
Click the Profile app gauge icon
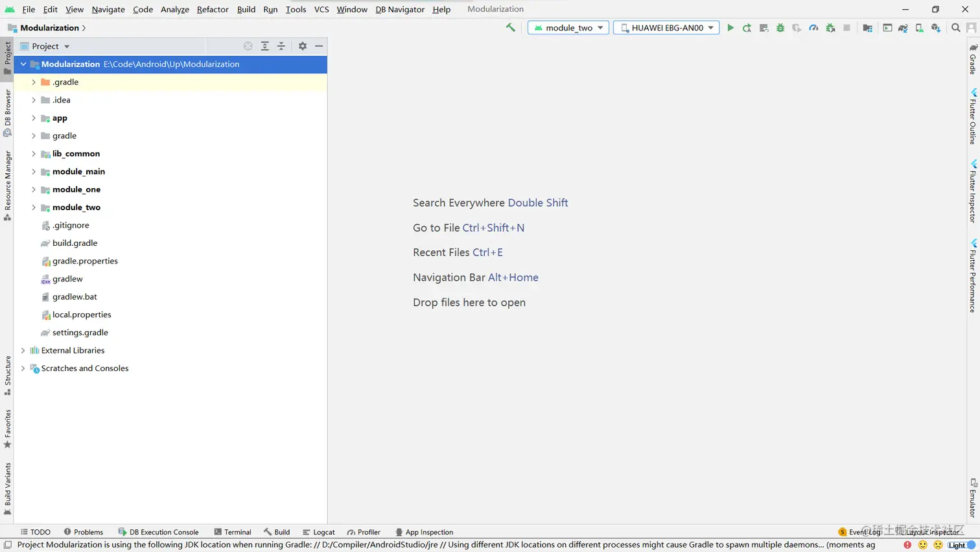(813, 28)
